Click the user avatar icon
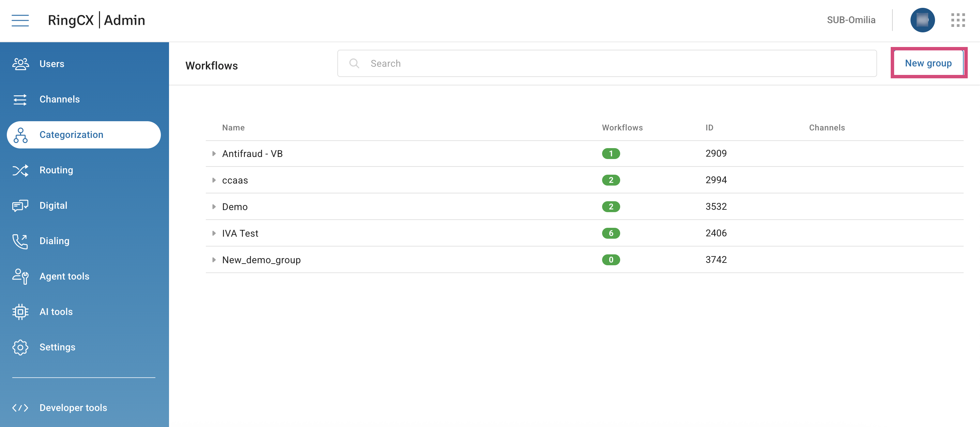 922,20
